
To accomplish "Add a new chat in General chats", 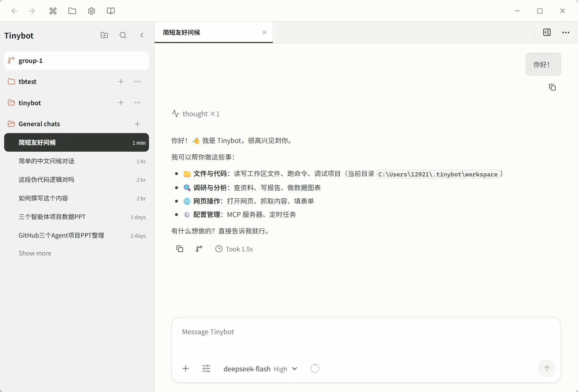I will tap(137, 124).
